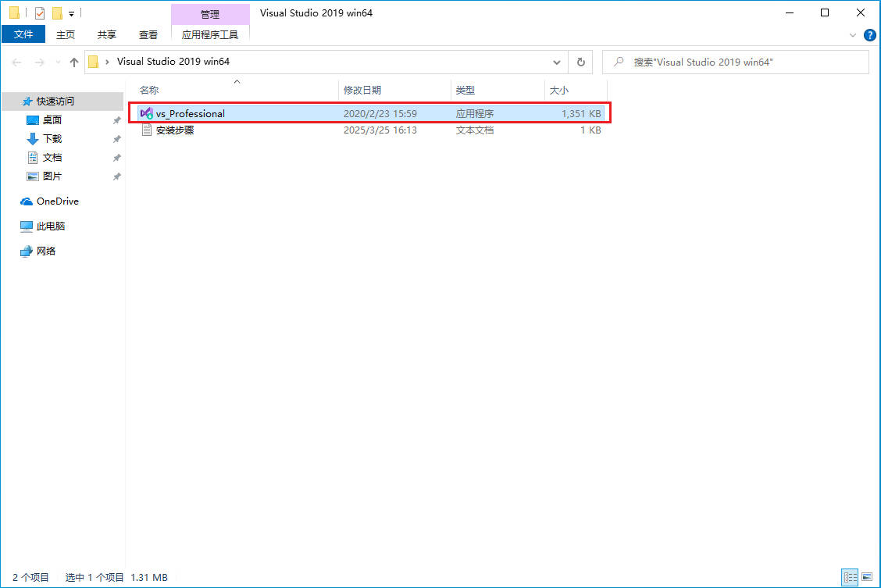
Task: Open recent locations dropdown arrow
Action: click(58, 62)
